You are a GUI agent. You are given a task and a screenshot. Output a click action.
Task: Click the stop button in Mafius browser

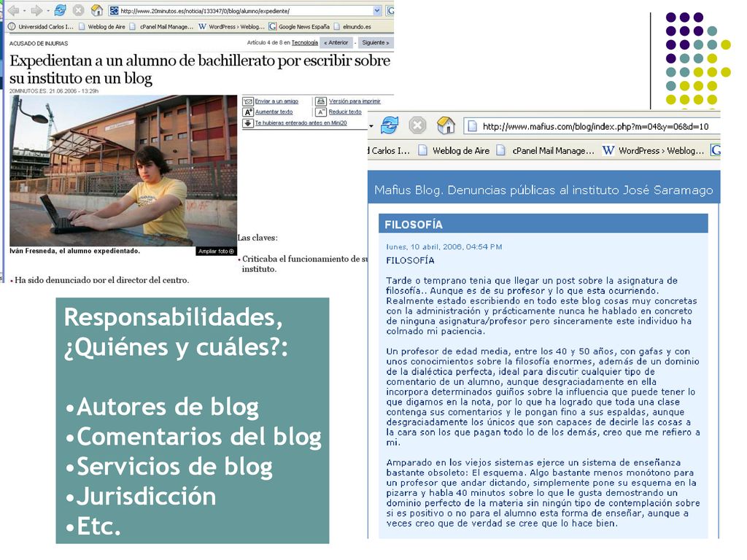(x=417, y=125)
